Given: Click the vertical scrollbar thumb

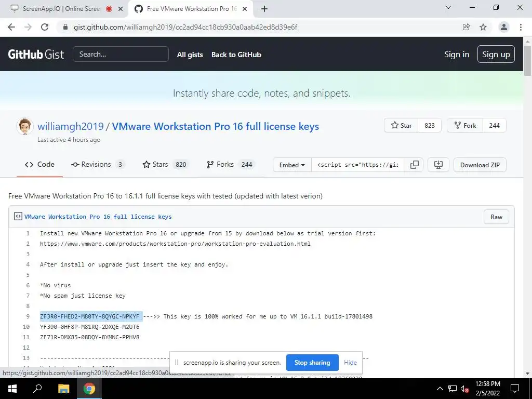Looking at the screenshot, I should (528, 60).
